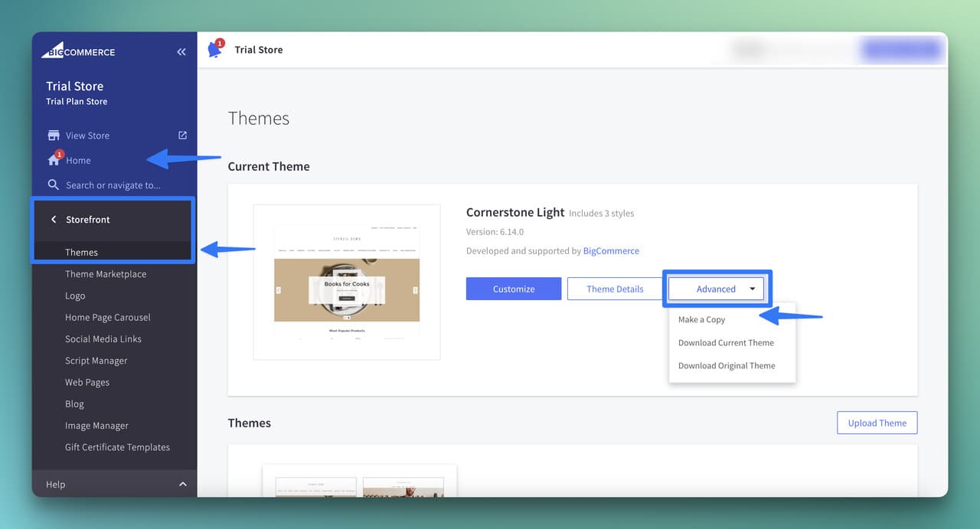Go to Logo settings

pos(75,296)
